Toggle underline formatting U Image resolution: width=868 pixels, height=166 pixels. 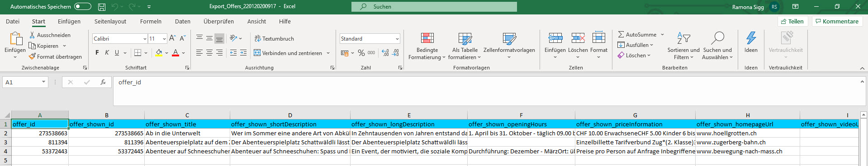point(117,53)
